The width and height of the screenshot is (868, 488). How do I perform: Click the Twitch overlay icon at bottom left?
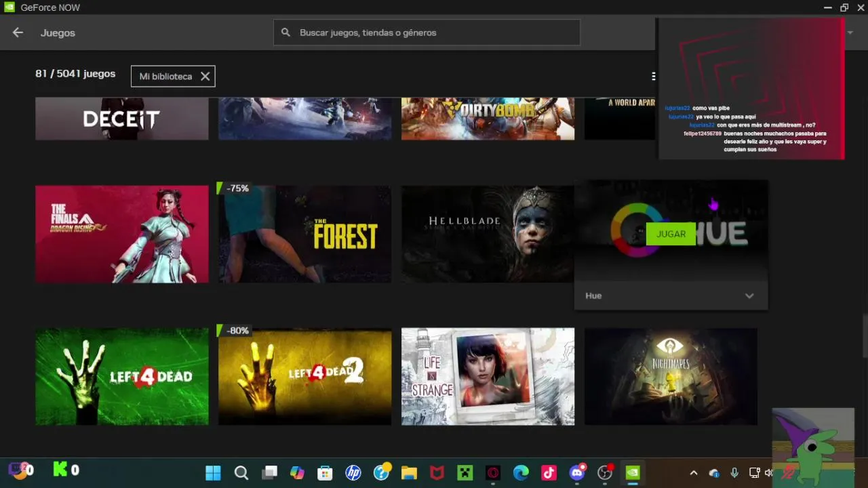tap(18, 470)
